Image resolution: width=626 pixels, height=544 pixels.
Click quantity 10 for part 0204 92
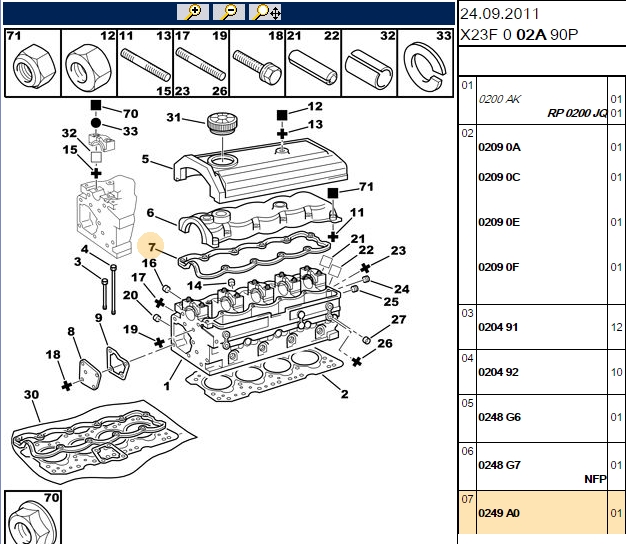click(x=616, y=372)
